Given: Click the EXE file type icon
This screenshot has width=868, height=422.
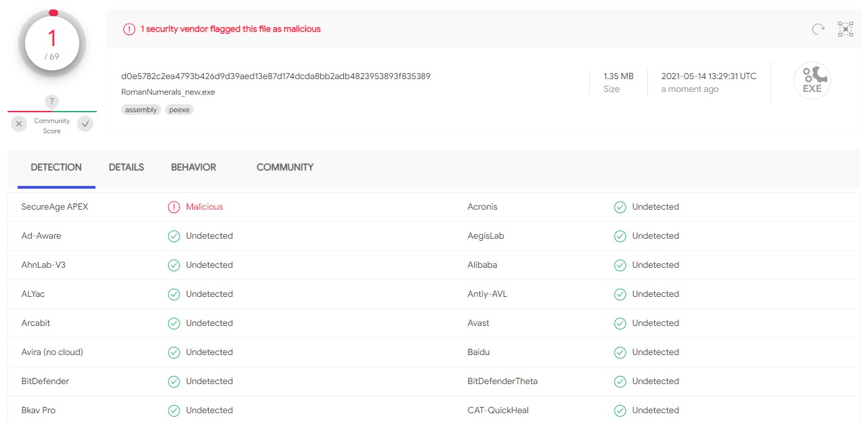Looking at the screenshot, I should pyautogui.click(x=812, y=81).
